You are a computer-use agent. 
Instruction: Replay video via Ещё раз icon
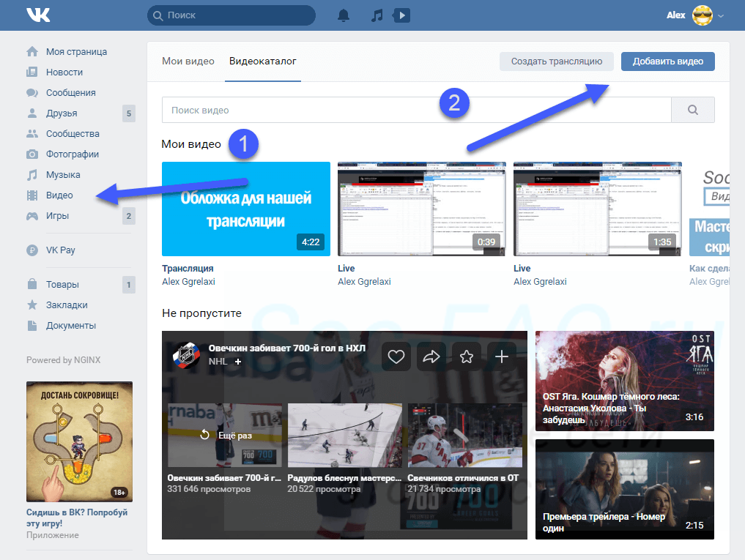204,435
